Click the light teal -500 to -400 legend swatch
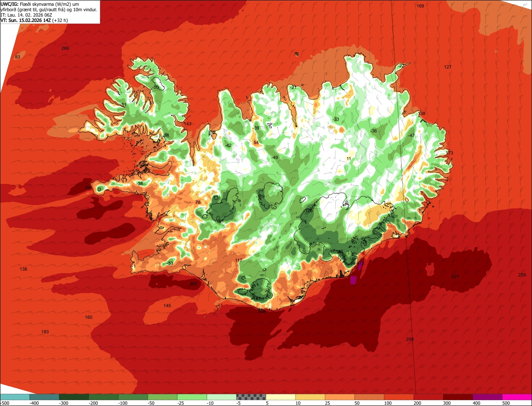Image resolution: width=532 pixels, height=406 pixels. 15,397
